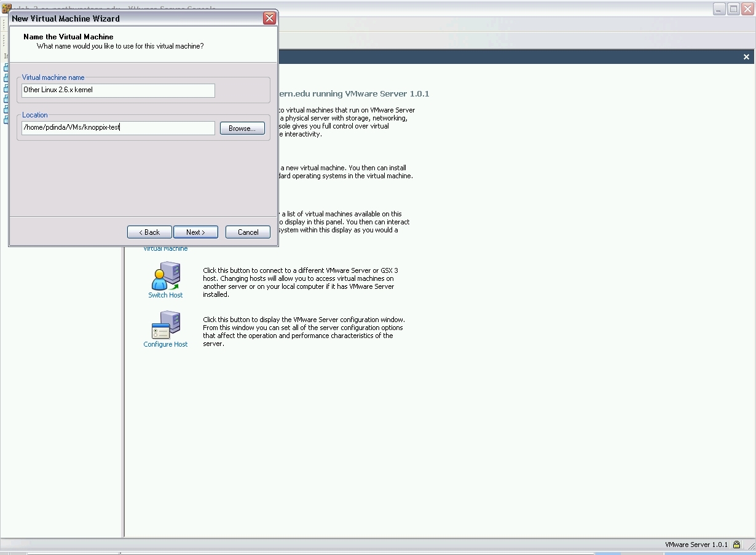
Task: Click the Configure Host icon in console
Action: point(165,325)
